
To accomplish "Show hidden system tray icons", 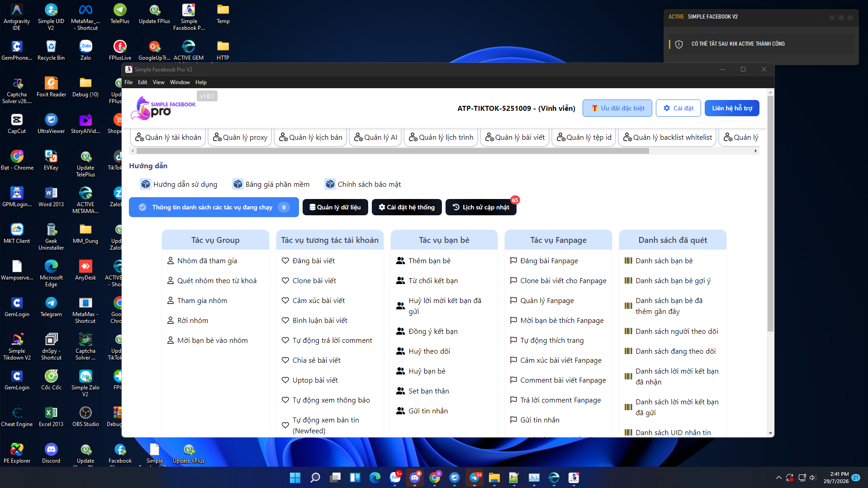I will point(778,478).
